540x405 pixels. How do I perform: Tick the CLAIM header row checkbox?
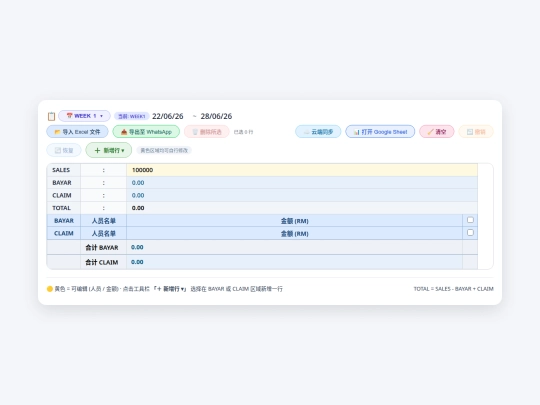pyautogui.click(x=470, y=232)
